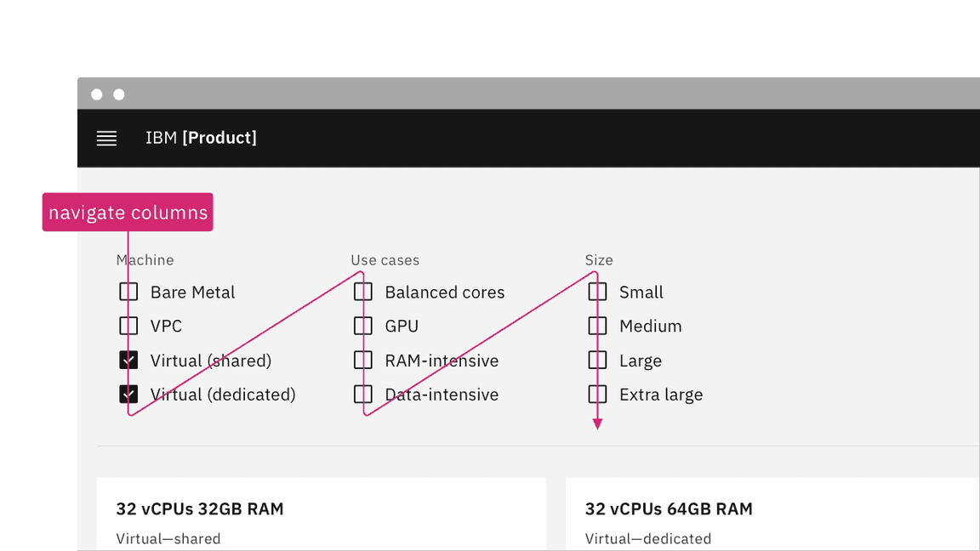Image resolution: width=980 pixels, height=551 pixels.
Task: Click the Use cases column heading
Action: tap(385, 260)
